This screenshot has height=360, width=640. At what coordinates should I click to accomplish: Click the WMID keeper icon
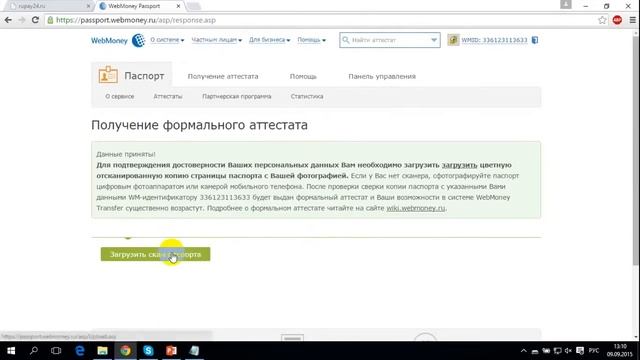tap(453, 40)
